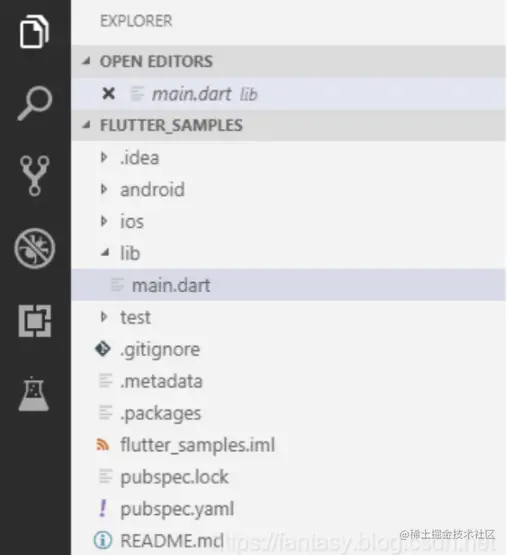Screen dimensions: 510x555
Task: Close main.dart in Open Editors
Action: tap(109, 94)
